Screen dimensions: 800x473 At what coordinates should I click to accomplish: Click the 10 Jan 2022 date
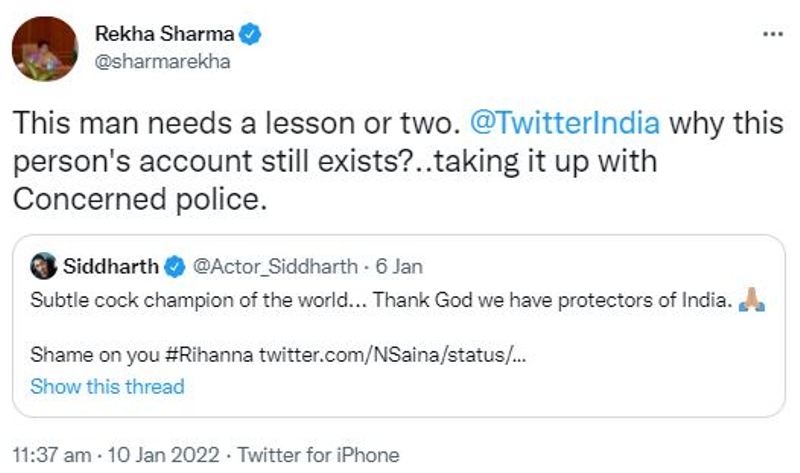tap(163, 455)
